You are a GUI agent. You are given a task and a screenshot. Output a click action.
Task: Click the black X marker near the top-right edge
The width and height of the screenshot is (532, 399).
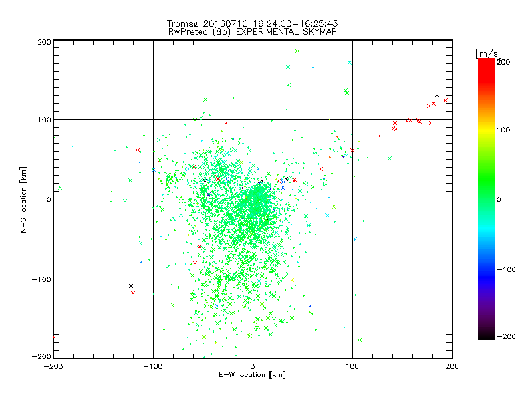pos(437,95)
